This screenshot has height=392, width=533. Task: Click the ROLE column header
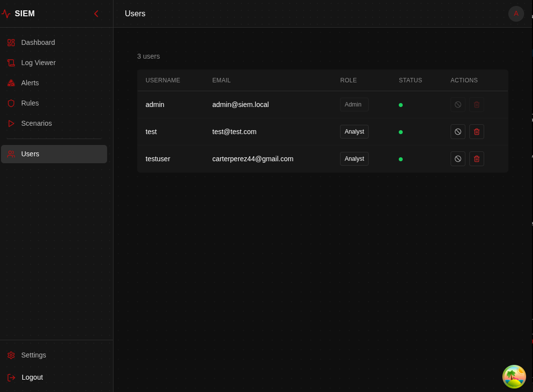348,80
